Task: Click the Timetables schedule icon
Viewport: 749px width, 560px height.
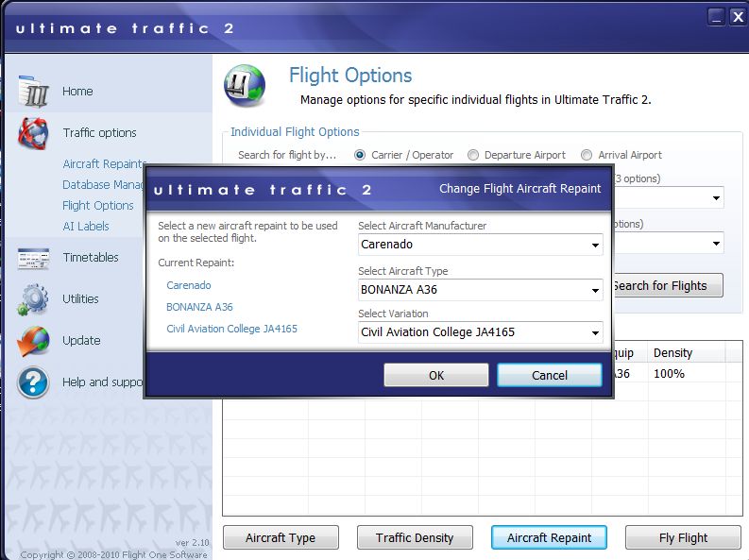Action: pos(33,258)
